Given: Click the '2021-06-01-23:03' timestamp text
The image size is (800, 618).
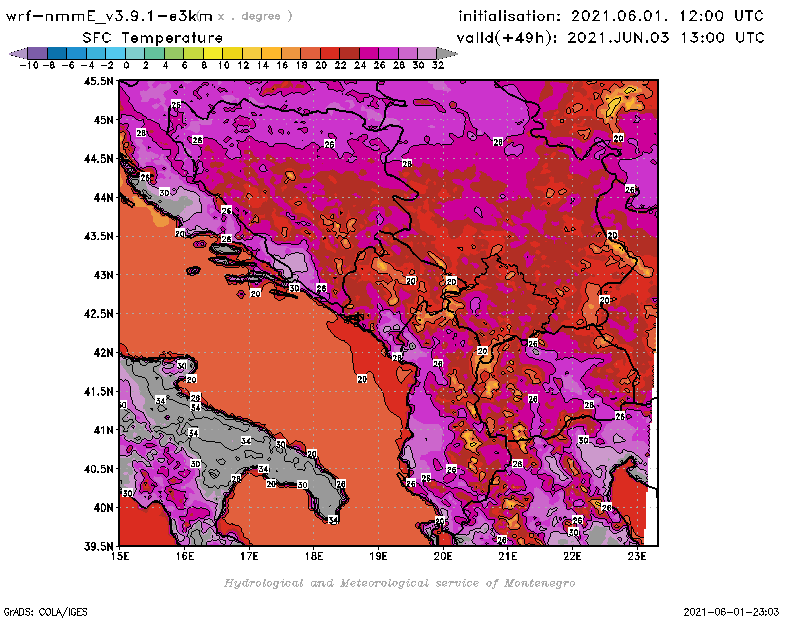Looking at the screenshot, I should coord(731,612).
